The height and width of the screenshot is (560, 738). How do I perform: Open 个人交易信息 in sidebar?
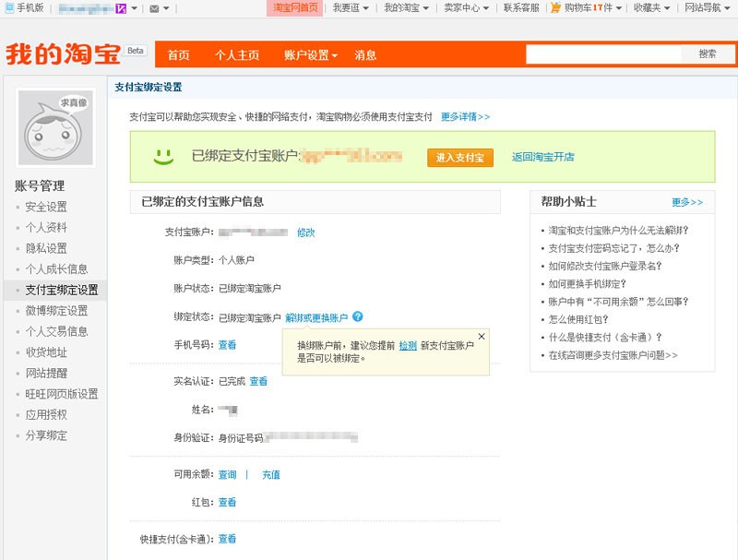(56, 332)
